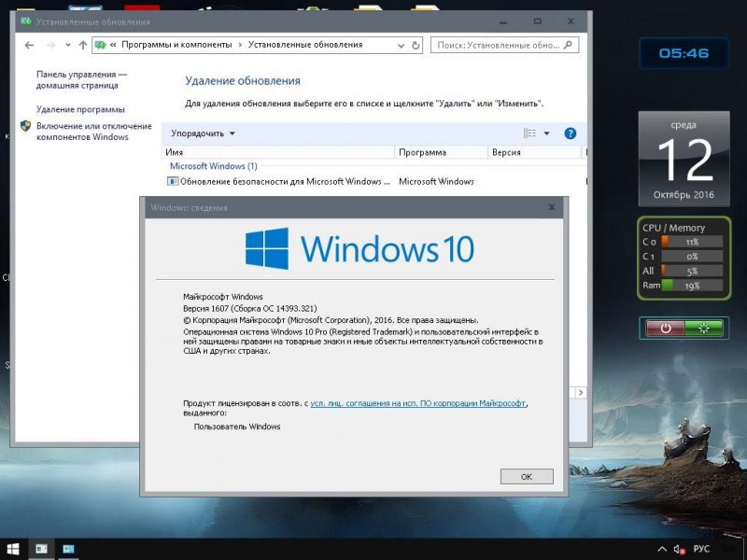Click the calendar gadget showing 12
Viewport: 747px width, 560px height.
[684, 159]
